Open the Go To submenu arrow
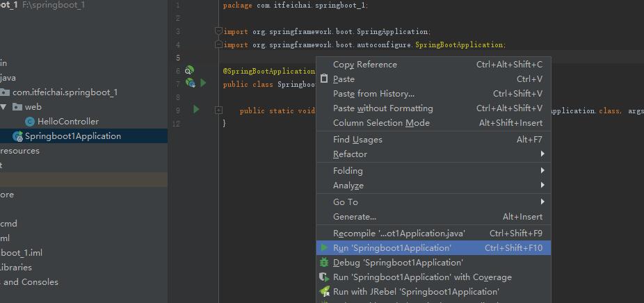 coord(542,202)
